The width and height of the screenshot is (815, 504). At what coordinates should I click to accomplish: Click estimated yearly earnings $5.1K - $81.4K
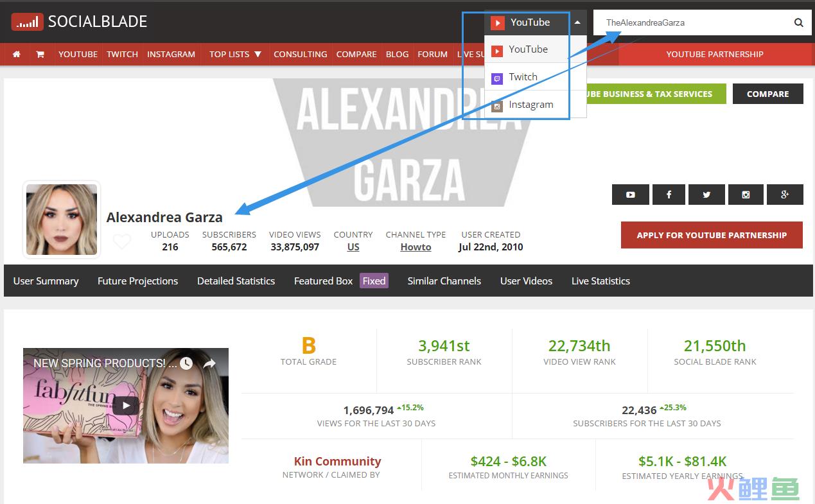(682, 461)
